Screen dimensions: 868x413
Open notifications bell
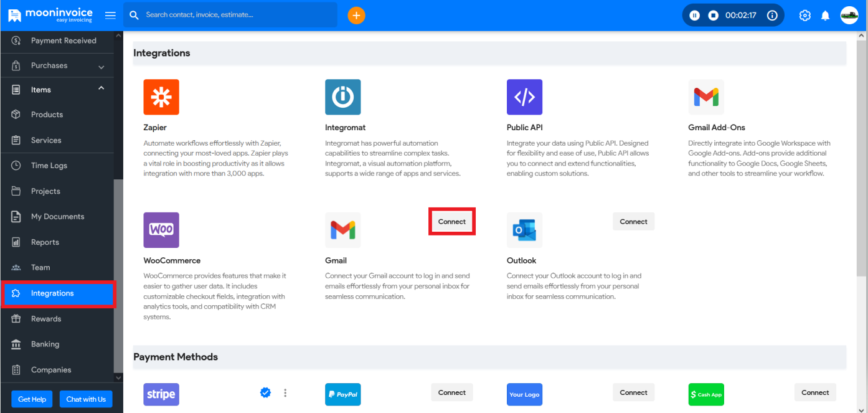826,16
